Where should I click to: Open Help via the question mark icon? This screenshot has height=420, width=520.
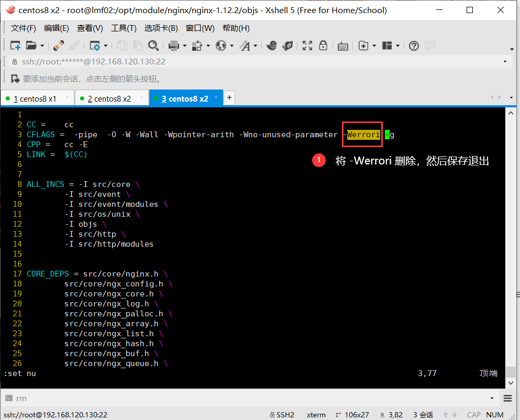click(x=414, y=46)
